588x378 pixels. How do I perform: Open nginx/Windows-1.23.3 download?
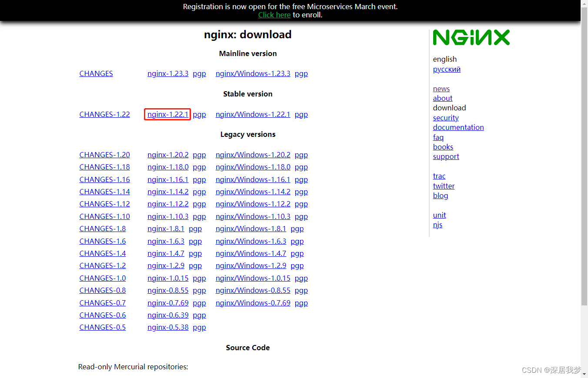[253, 73]
